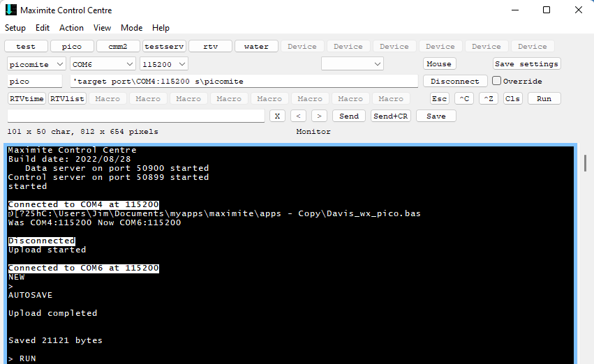Open the Action menu
This screenshot has height=364, width=594.
pos(71,28)
